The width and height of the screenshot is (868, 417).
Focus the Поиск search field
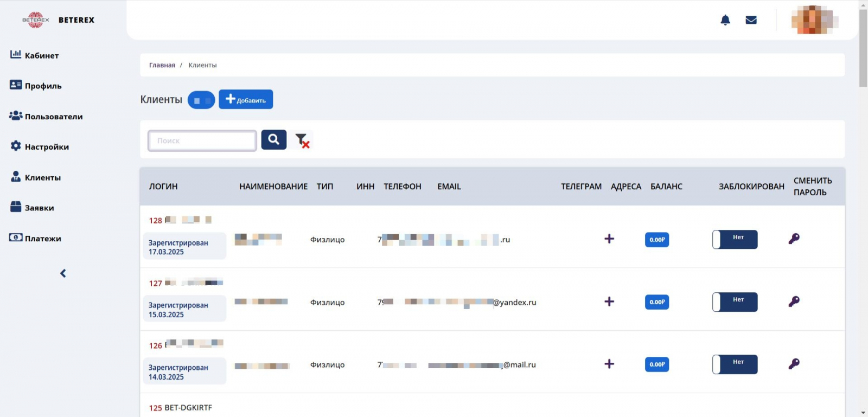[x=202, y=140]
